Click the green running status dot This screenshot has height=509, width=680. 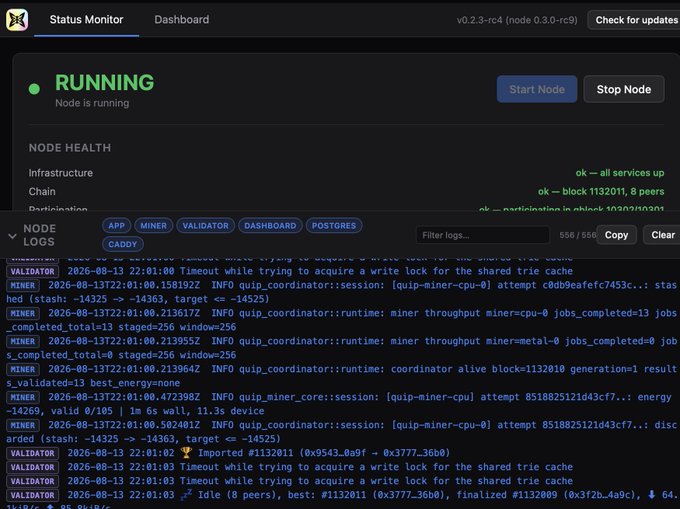point(34,89)
